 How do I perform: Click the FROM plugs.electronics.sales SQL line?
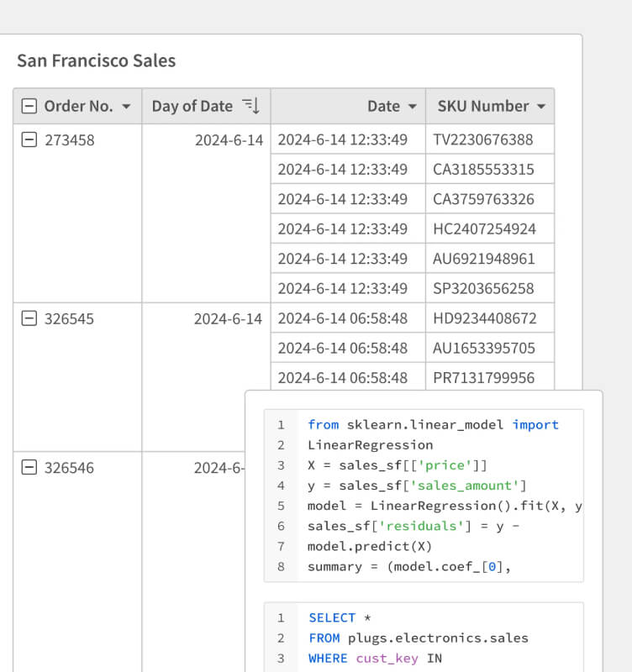(419, 638)
